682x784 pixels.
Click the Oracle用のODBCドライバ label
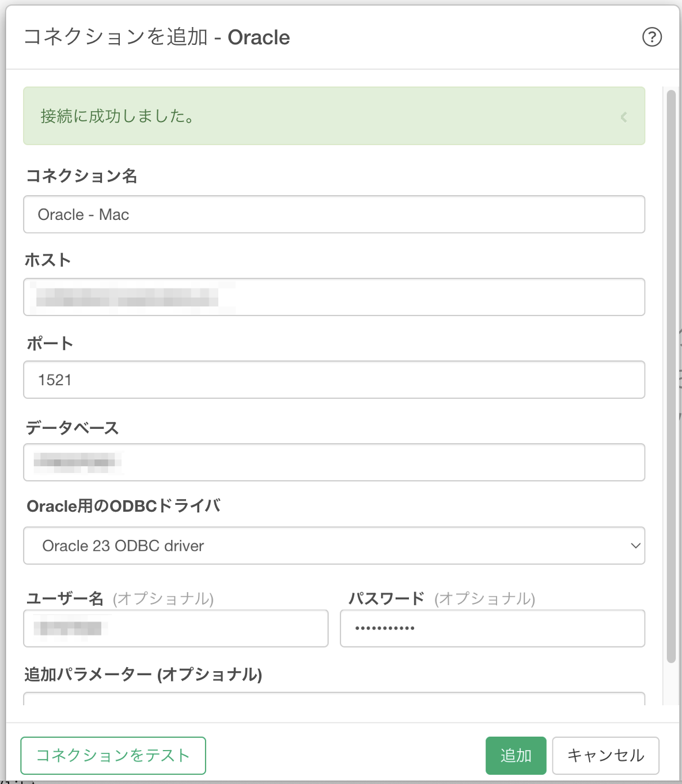click(x=124, y=507)
